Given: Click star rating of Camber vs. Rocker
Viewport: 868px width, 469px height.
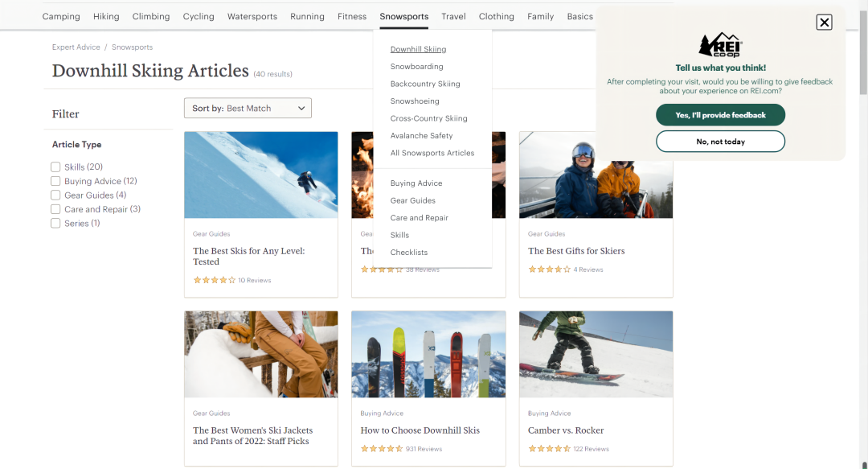Looking at the screenshot, I should [x=549, y=449].
